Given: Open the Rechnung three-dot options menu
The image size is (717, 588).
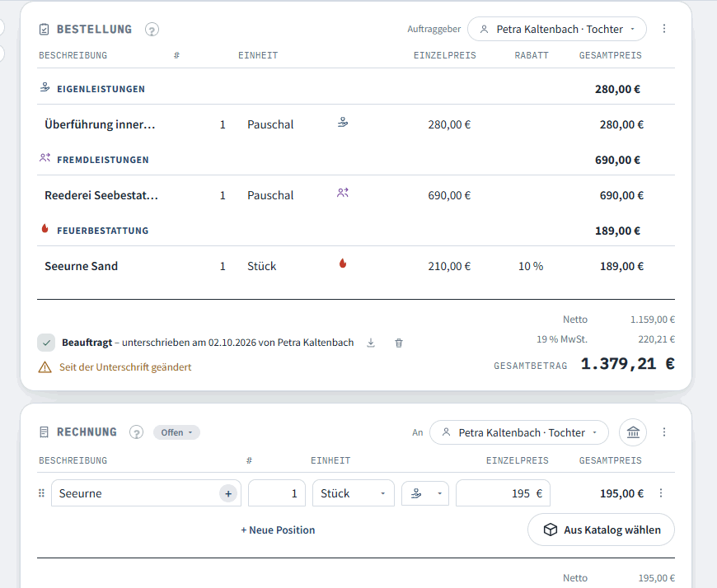Looking at the screenshot, I should pyautogui.click(x=664, y=432).
